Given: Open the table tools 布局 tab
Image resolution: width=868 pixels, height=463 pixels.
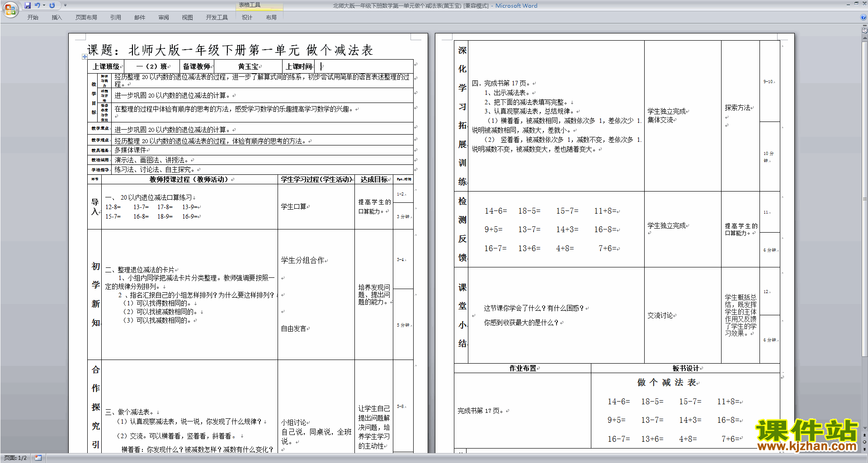Looking at the screenshot, I should click(271, 17).
